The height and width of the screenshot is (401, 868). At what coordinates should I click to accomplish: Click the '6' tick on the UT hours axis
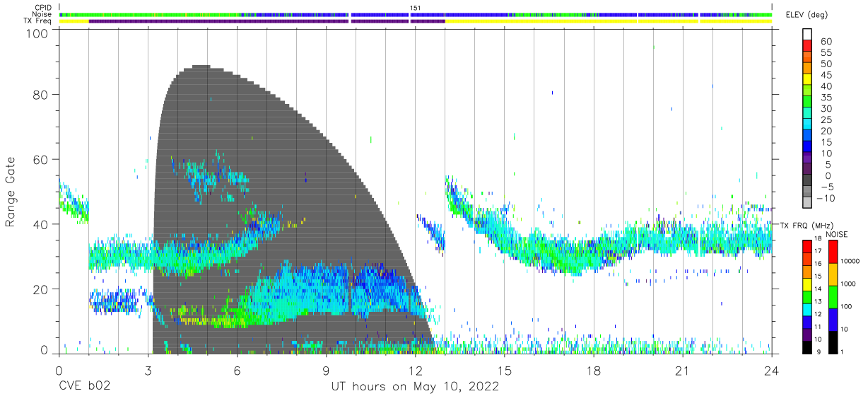tap(237, 371)
